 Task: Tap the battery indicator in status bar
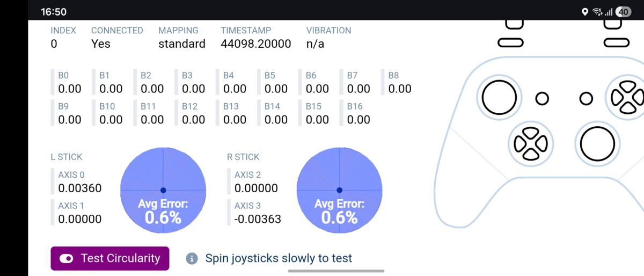pos(623,12)
